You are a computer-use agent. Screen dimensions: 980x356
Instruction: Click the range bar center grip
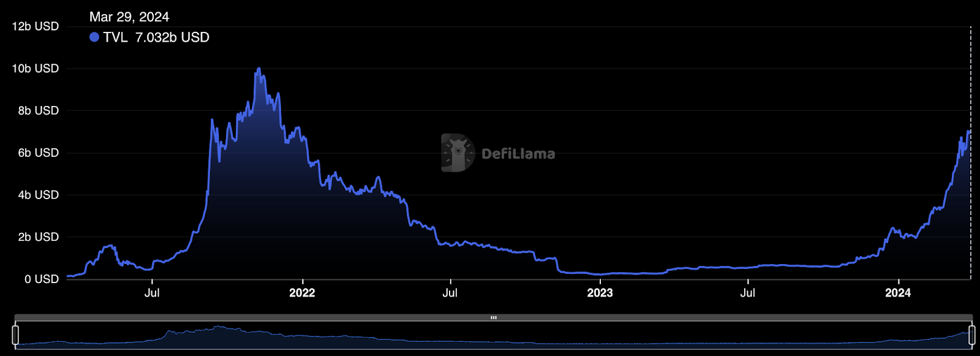[x=494, y=317]
